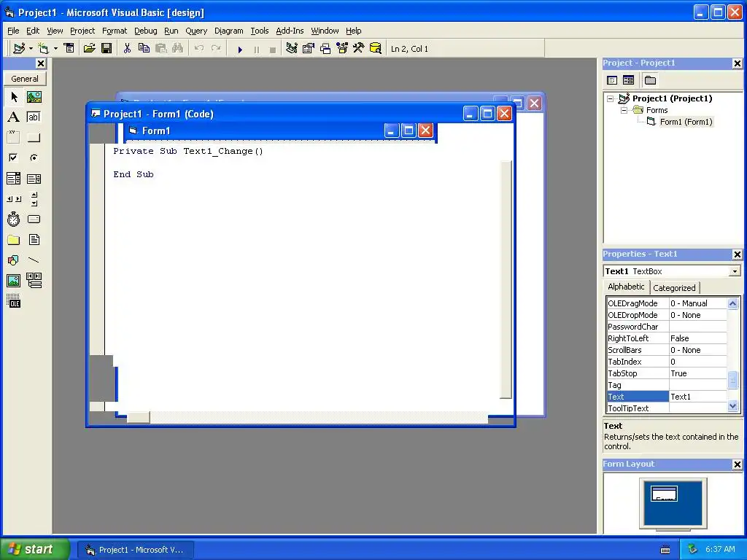Select the Shape tool
This screenshot has width=747, height=560.
tap(14, 260)
